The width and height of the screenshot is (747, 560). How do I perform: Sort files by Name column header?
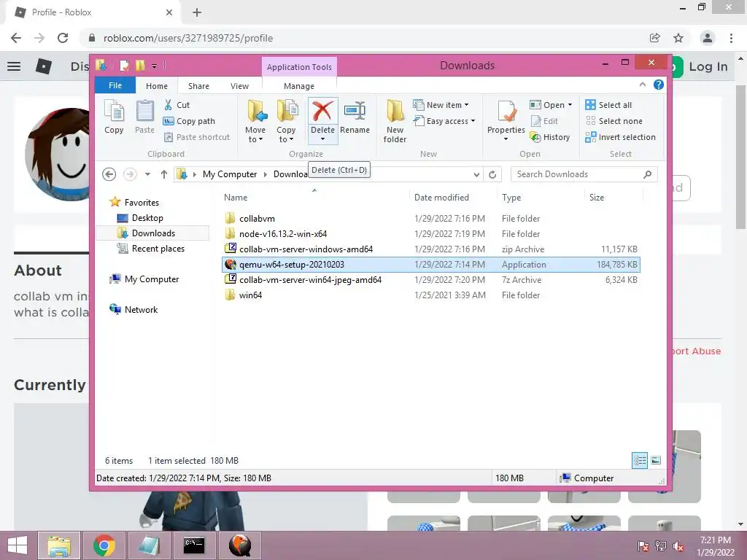coord(236,197)
